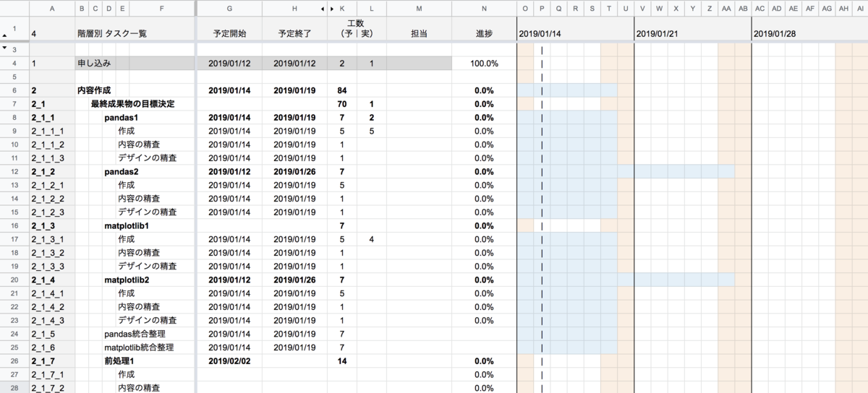Show hidden columns via right arrow on column K
Image resolution: width=868 pixels, height=393 pixels.
click(x=332, y=9)
